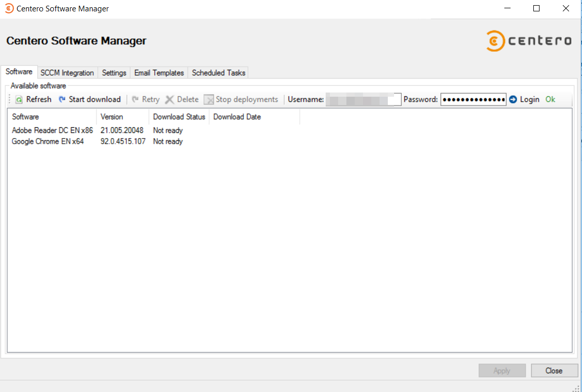Select the Software tab

tap(19, 72)
